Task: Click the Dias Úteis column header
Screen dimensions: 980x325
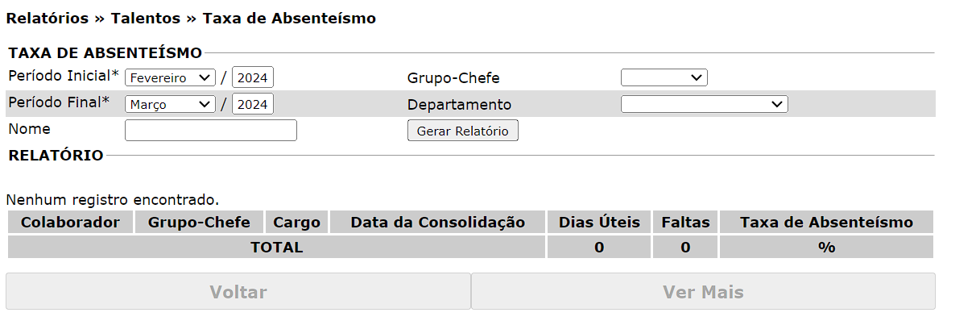Action: 599,223
